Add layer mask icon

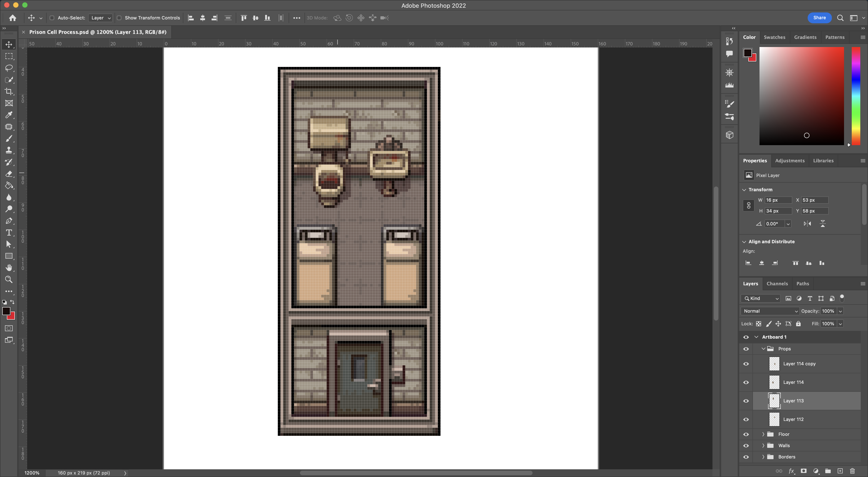click(804, 471)
